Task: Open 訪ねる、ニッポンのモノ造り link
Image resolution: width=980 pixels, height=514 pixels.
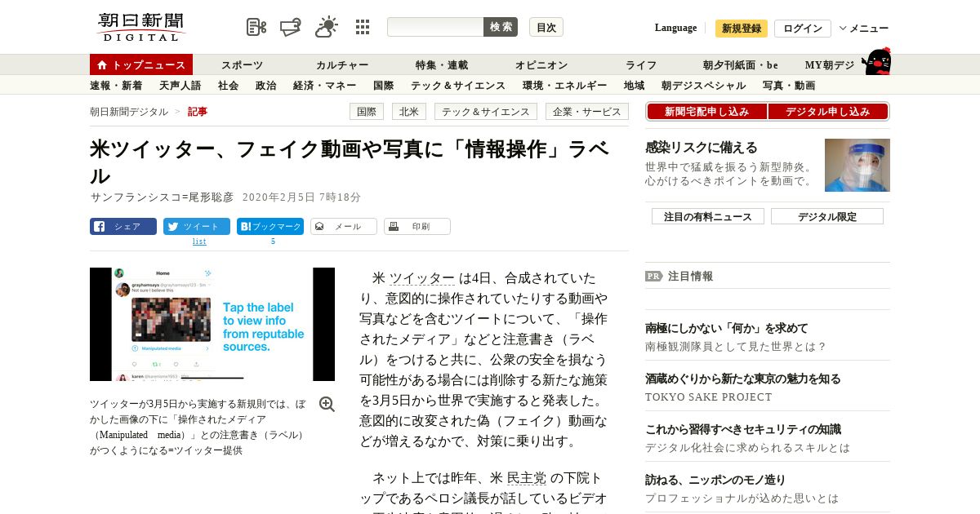Action: tap(715, 480)
